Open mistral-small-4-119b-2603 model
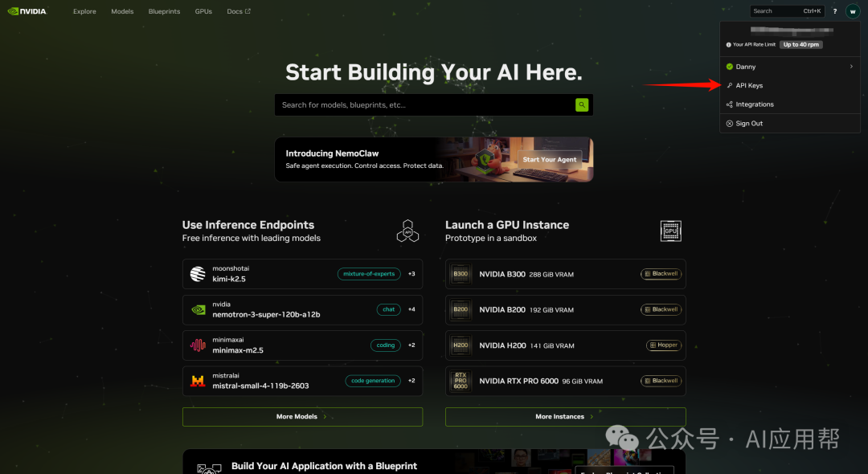 pos(302,381)
